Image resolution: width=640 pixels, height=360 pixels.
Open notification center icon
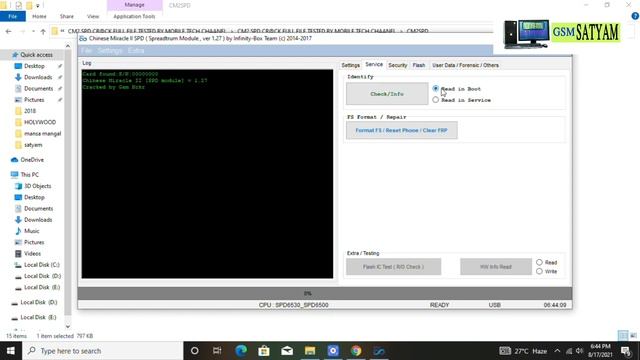(626, 351)
